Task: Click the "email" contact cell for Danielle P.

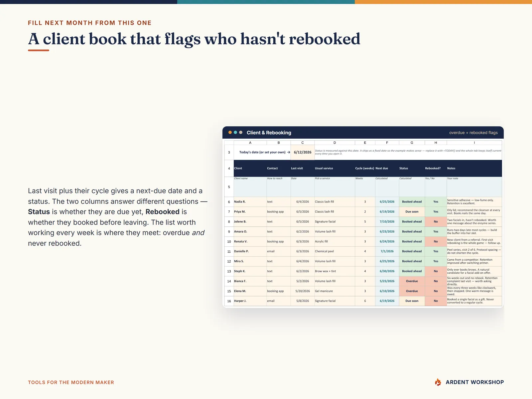Action: pyautogui.click(x=279, y=251)
